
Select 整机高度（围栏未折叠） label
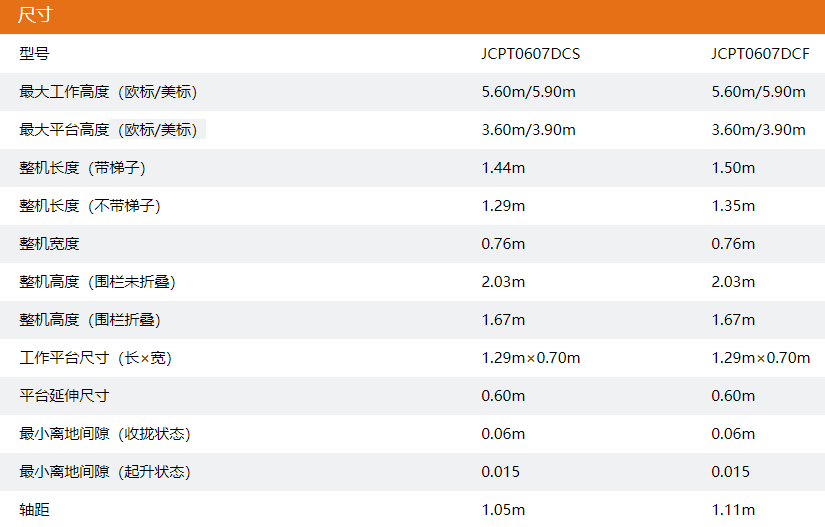click(97, 282)
